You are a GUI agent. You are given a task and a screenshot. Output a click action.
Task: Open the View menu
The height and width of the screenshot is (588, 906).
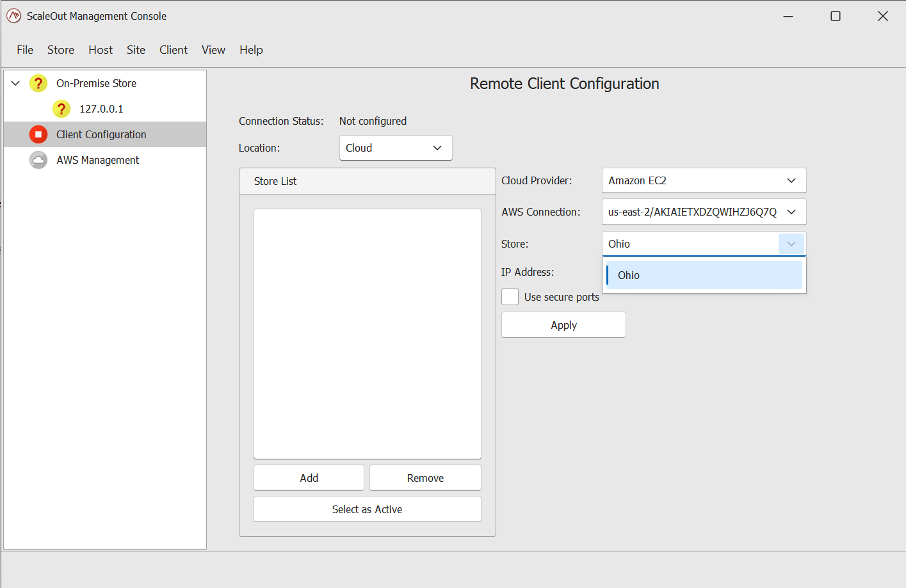pyautogui.click(x=213, y=50)
